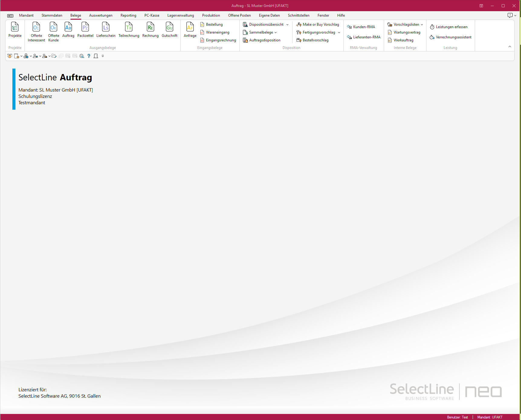Open the PC-Kasse tab
The height and width of the screenshot is (420, 521).
[152, 15]
